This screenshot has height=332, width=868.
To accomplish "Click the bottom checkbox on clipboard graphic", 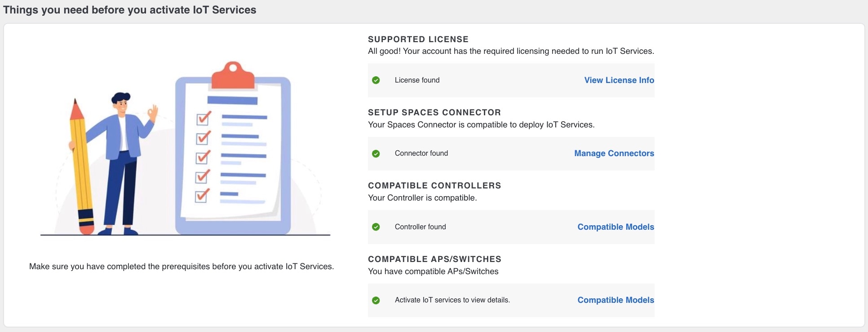I will [202, 196].
